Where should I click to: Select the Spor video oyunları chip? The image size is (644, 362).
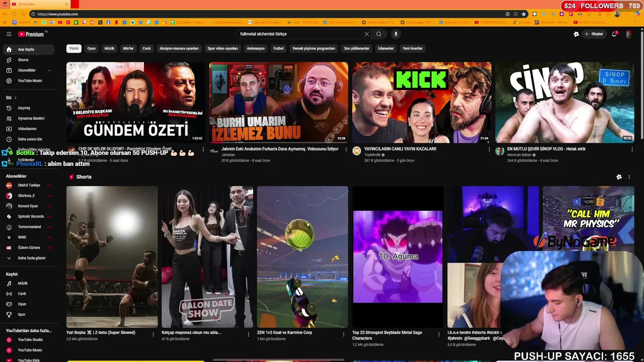(222, 48)
